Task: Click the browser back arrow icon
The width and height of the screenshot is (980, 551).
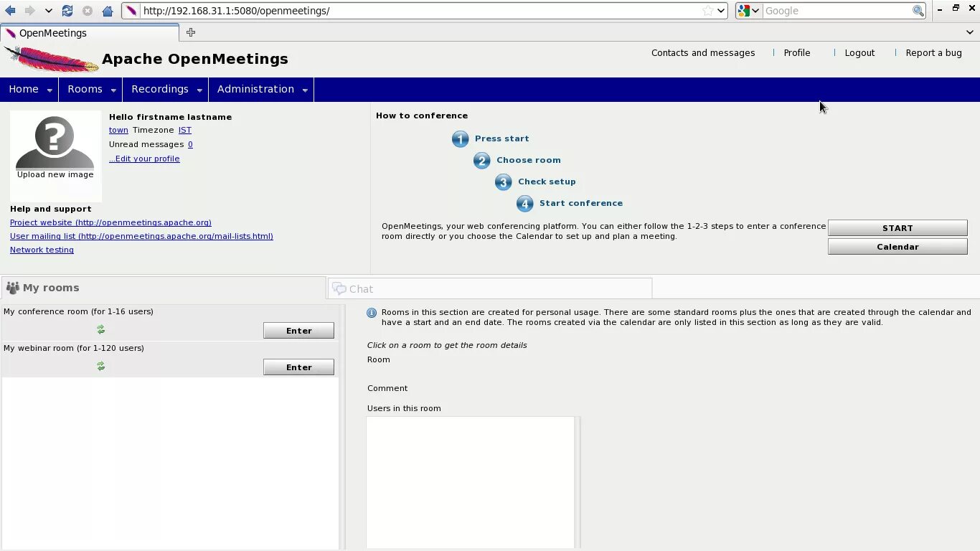Action: [x=10, y=11]
